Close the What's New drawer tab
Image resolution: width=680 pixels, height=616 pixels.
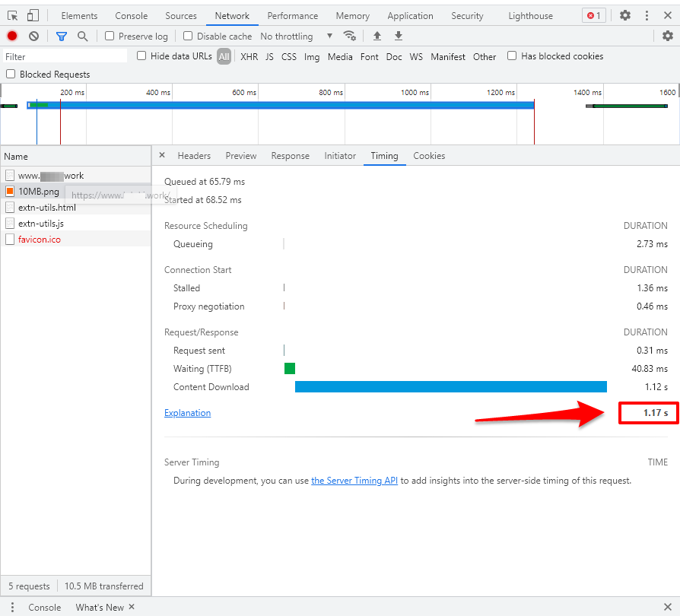(132, 606)
